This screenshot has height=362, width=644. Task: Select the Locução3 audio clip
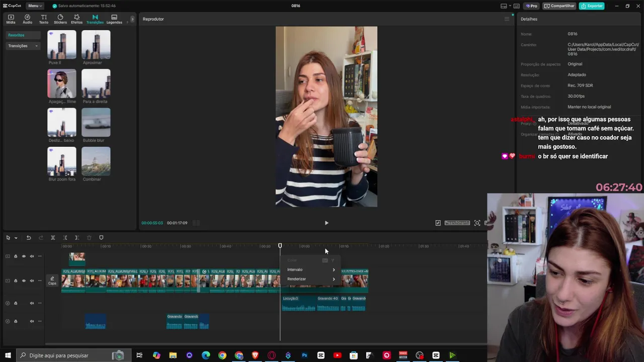click(298, 303)
